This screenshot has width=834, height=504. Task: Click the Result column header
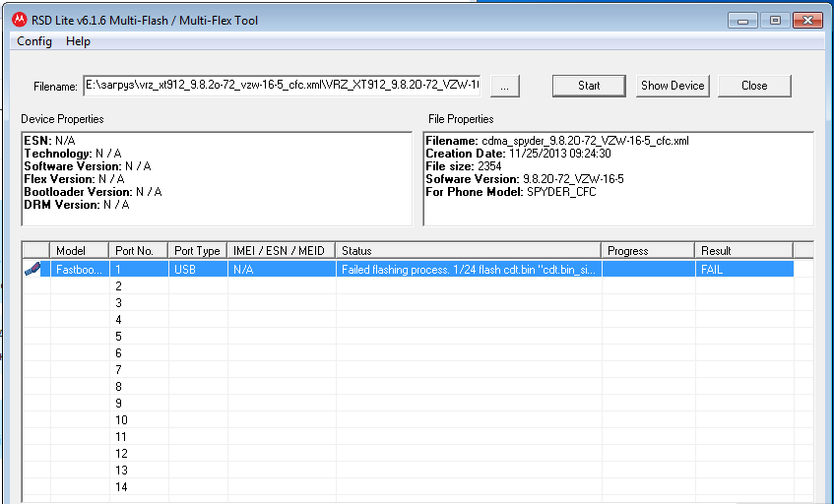743,250
